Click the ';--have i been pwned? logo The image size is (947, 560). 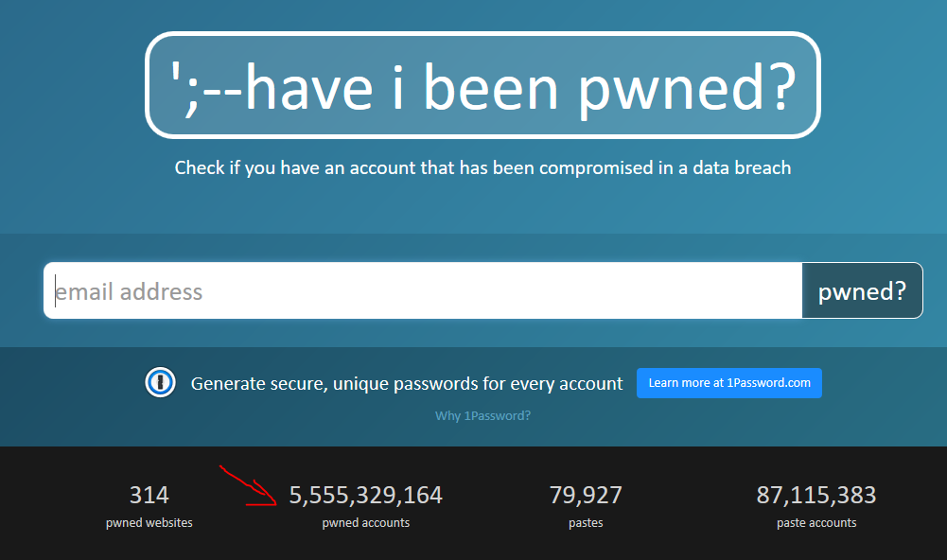coord(482,85)
